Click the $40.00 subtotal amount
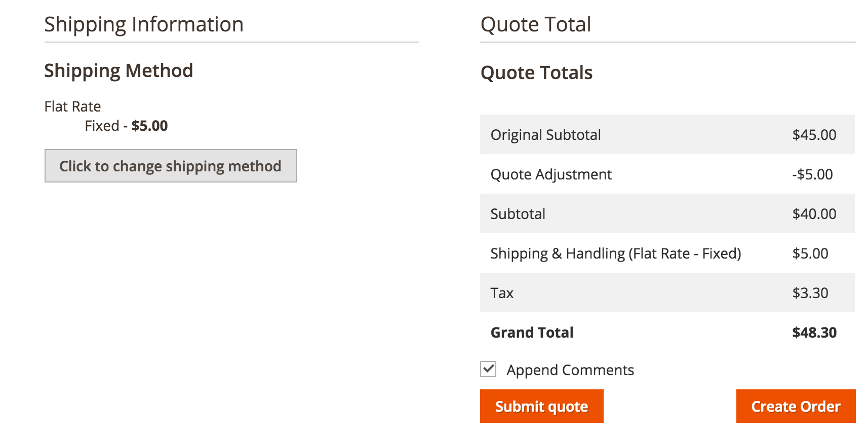 [x=814, y=214]
